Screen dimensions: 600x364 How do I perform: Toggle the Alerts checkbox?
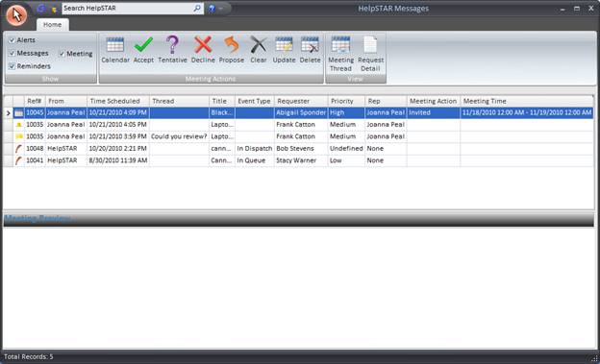[x=12, y=40]
